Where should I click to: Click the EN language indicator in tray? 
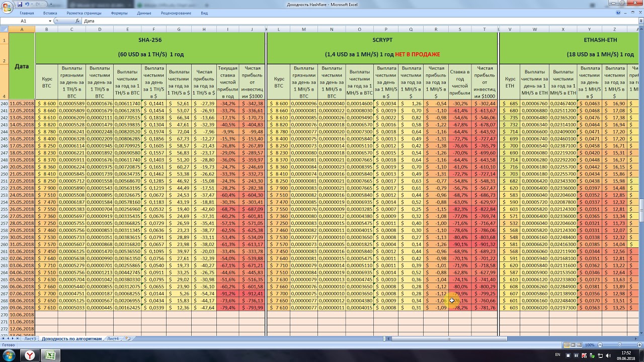coord(557,355)
